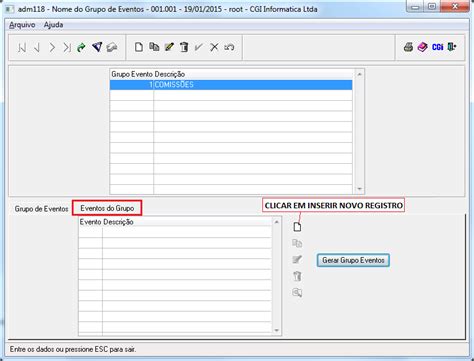Switch to Grupo de Eventos tab
Image resolution: width=474 pixels, height=361 pixels.
pyautogui.click(x=41, y=209)
